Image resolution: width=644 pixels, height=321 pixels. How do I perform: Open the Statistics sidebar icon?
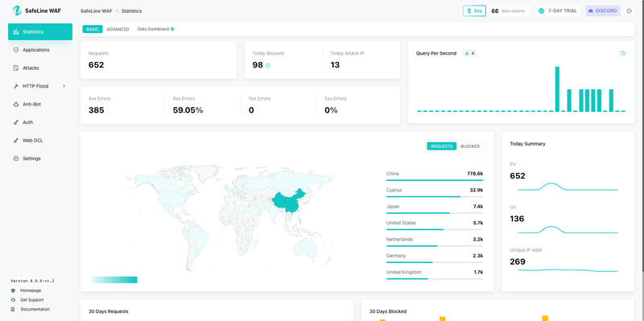click(x=16, y=31)
